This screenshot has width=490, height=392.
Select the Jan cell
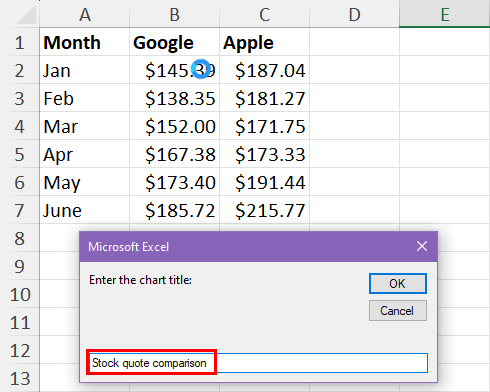point(85,70)
